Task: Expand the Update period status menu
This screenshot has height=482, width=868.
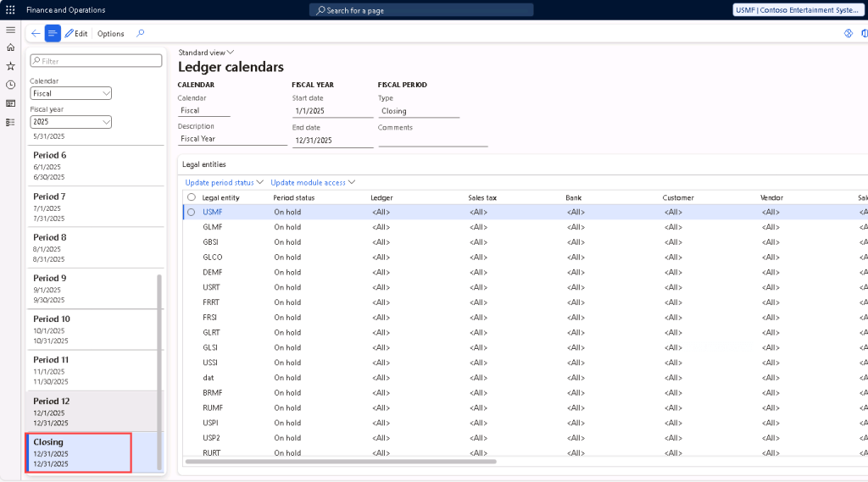Action: point(225,182)
